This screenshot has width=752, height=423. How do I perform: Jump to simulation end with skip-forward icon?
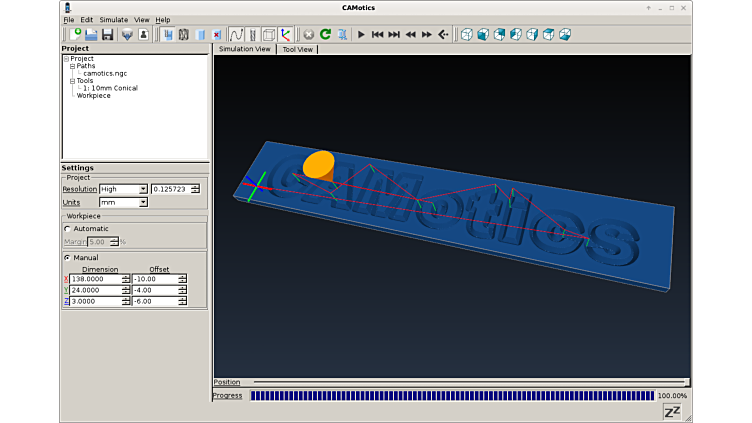click(394, 34)
